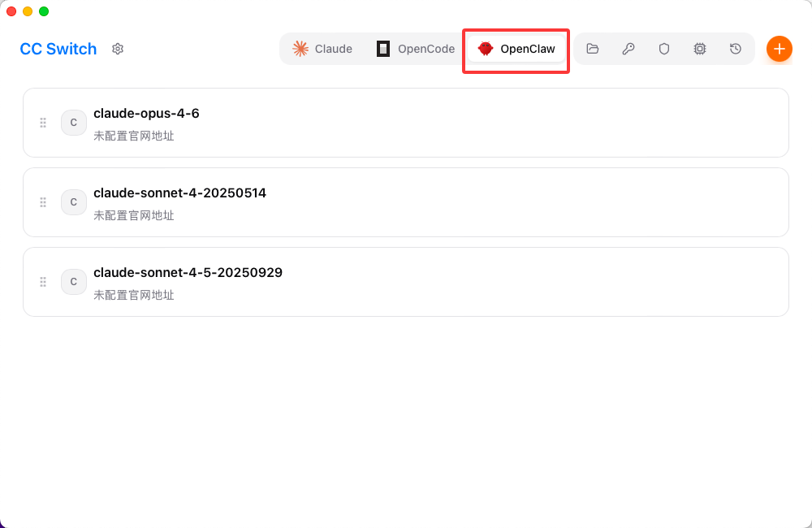
Task: Select the claude-opus-4-6 provider card
Action: 406,123
